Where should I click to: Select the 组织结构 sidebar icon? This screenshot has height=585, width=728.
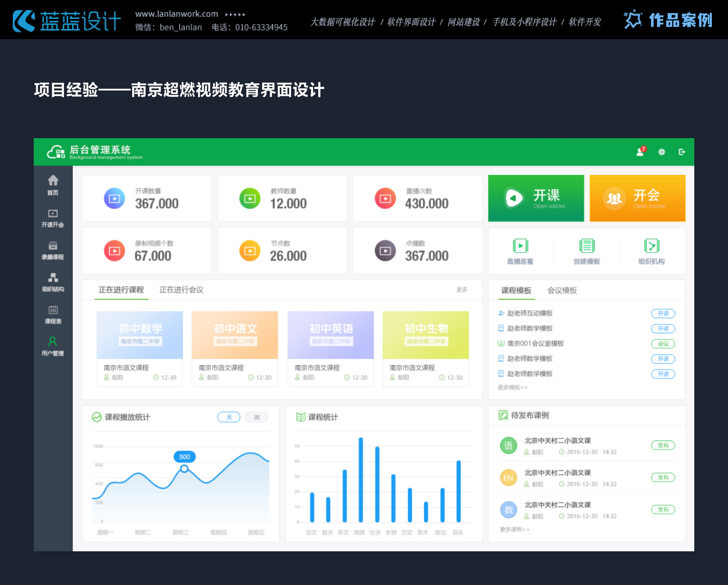coord(53,278)
